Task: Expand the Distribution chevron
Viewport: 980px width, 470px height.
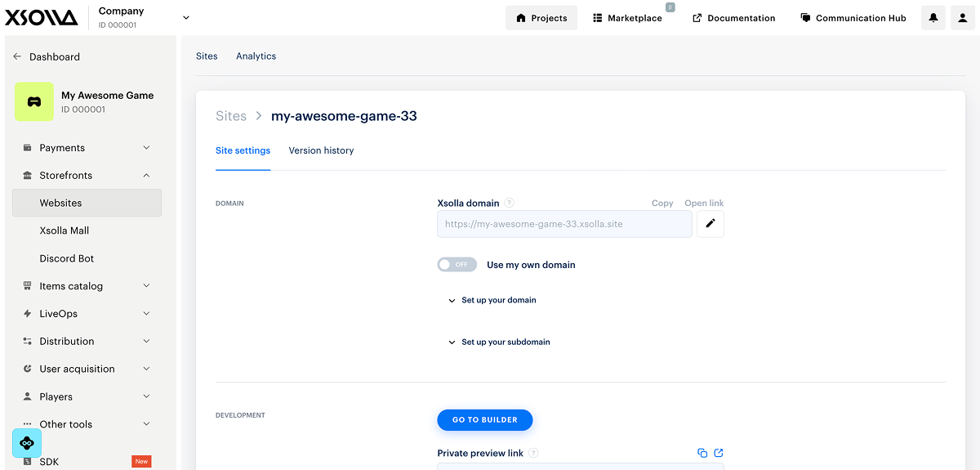Action: [x=147, y=342]
